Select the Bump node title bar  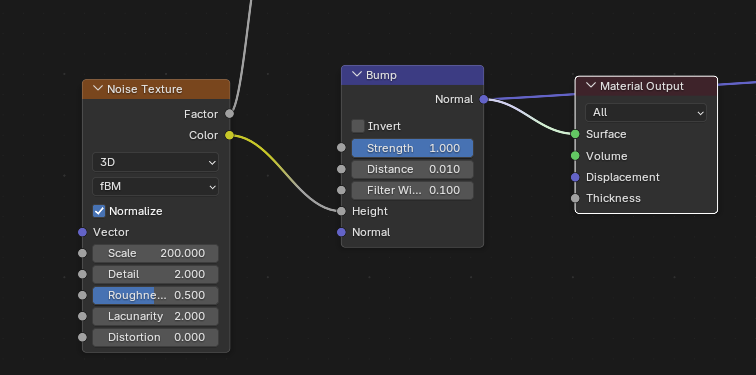coord(412,75)
